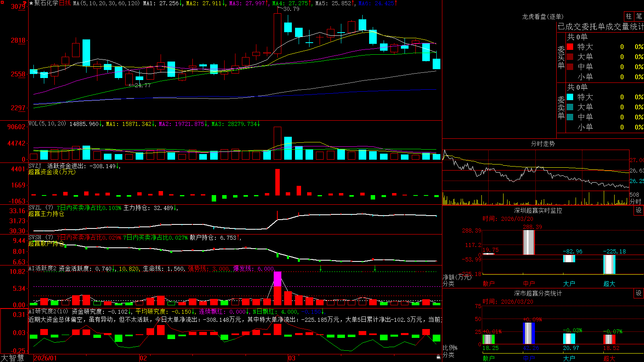Click the 深市超赢分类统计 panel title
Viewport: 644px width, 362px height.
[x=538, y=293]
